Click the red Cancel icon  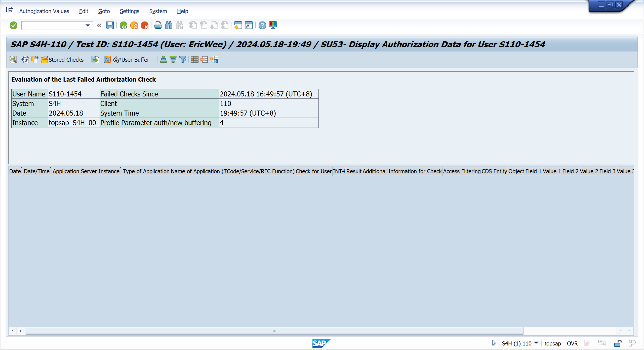[145, 25]
